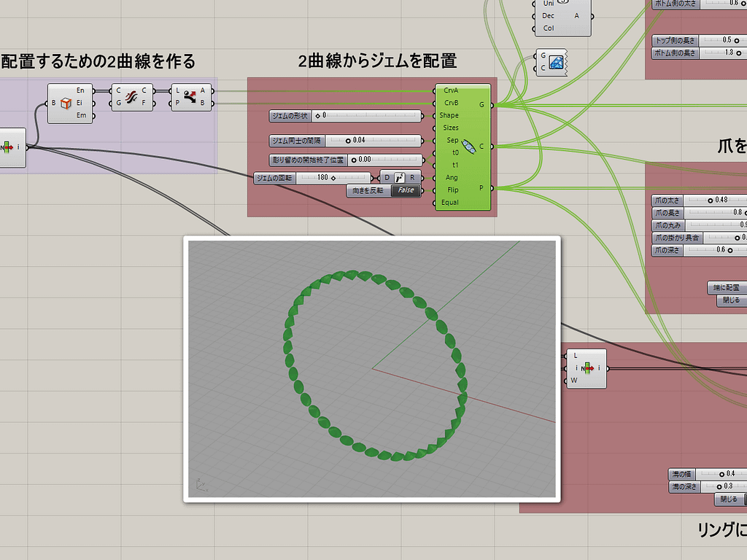Click the orange box icon component
The image size is (747, 560).
click(x=66, y=103)
